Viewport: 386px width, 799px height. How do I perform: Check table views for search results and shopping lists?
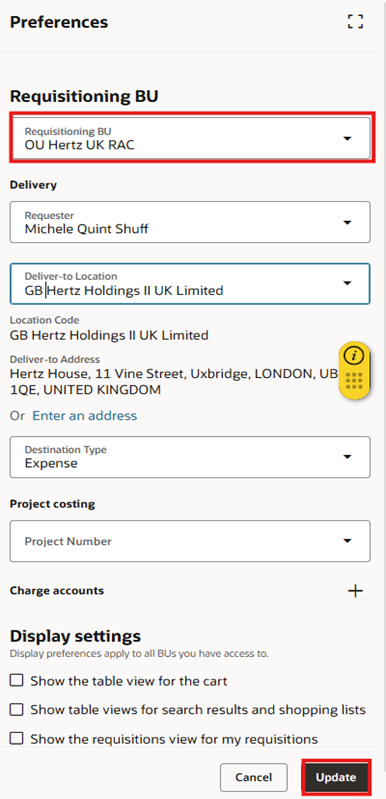coord(17,709)
